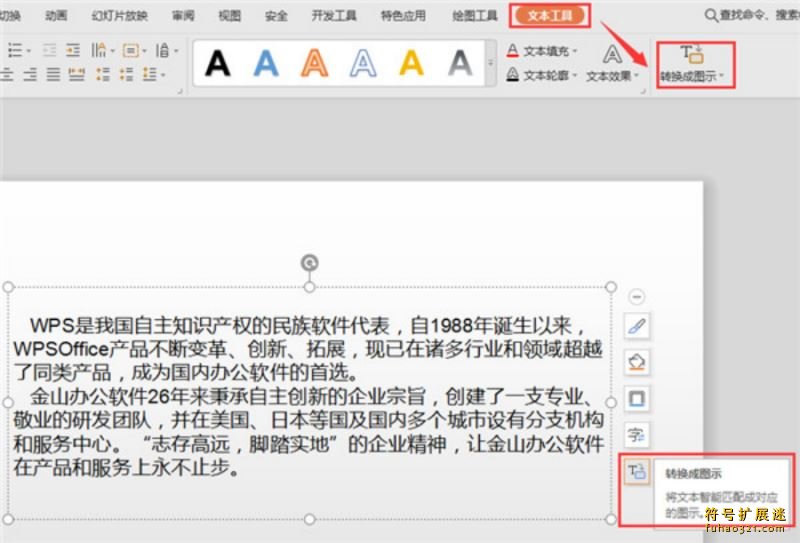Apply the orange outline WordArt style
This screenshot has width=800, height=543.
314,63
